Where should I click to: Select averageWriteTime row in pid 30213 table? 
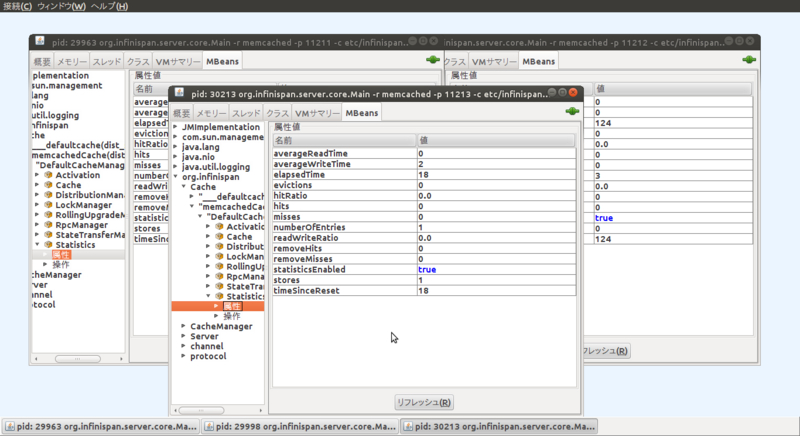point(424,164)
